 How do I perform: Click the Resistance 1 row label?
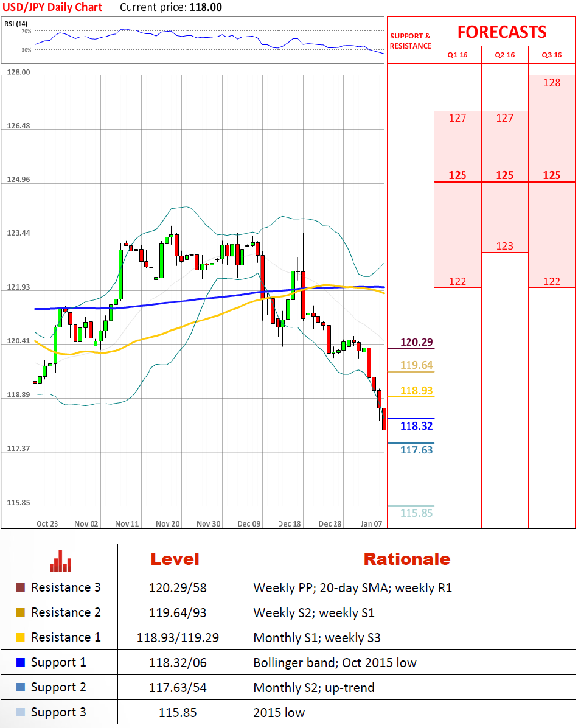pyautogui.click(x=66, y=637)
